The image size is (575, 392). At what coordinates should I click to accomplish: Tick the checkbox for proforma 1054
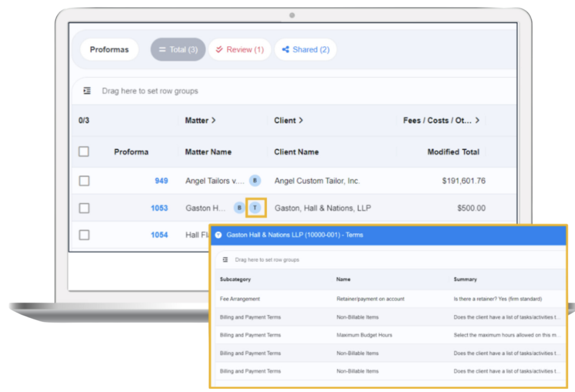(x=84, y=235)
